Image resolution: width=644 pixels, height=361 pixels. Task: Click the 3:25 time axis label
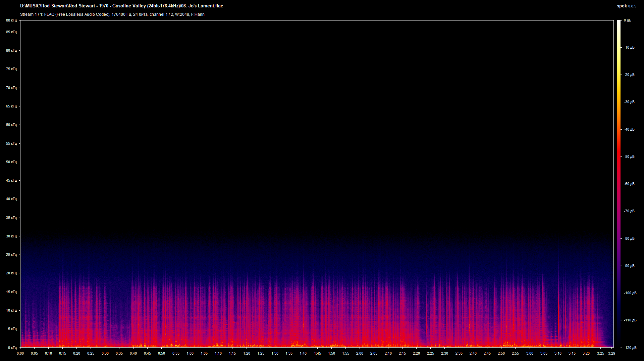point(600,353)
